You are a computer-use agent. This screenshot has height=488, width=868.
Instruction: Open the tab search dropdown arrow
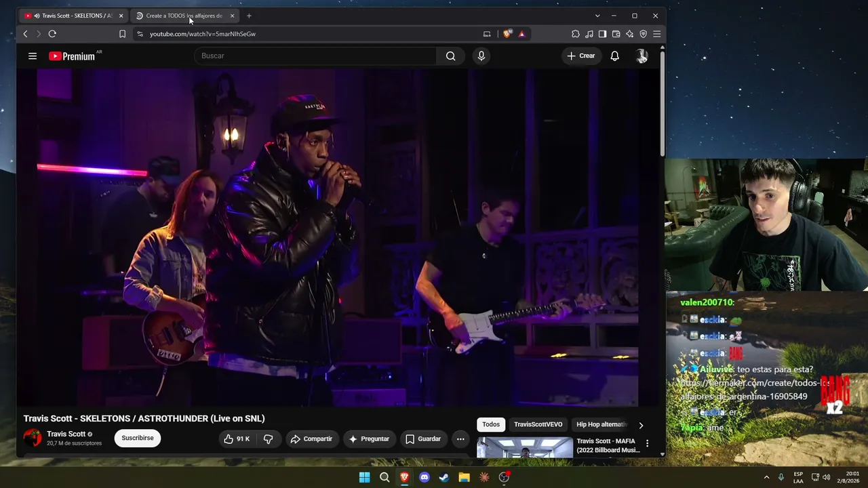597,16
